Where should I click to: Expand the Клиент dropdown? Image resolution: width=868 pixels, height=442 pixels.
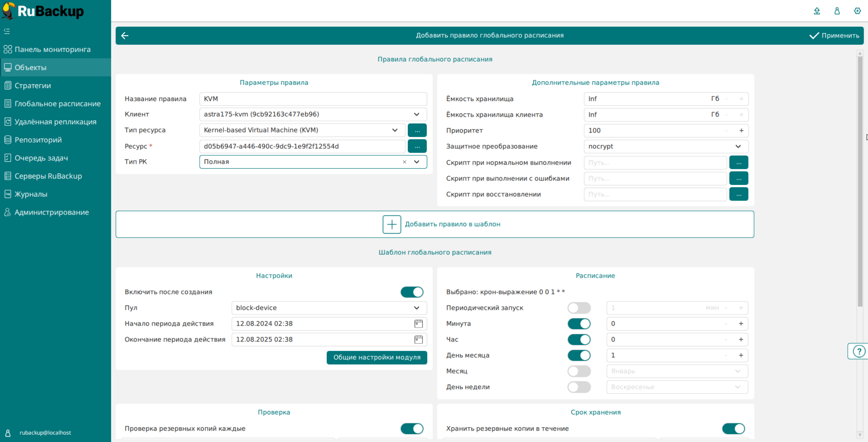(x=417, y=114)
